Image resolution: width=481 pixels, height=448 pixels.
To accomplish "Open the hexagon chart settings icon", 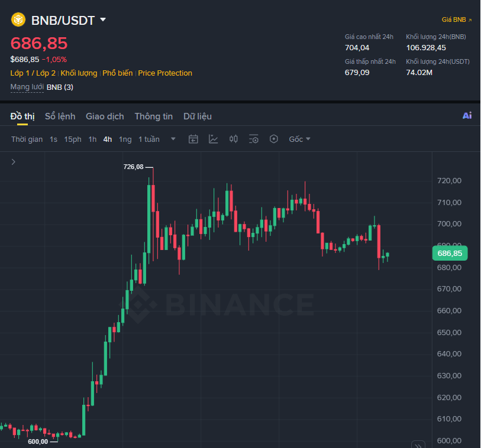I will click(273, 139).
